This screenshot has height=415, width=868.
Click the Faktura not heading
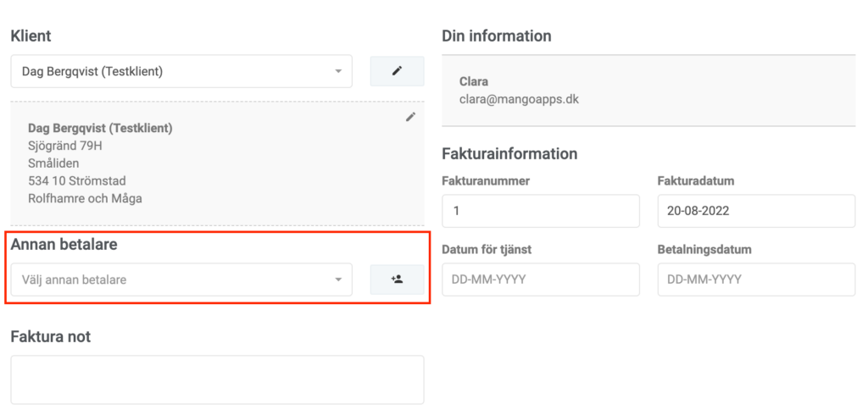click(x=50, y=336)
